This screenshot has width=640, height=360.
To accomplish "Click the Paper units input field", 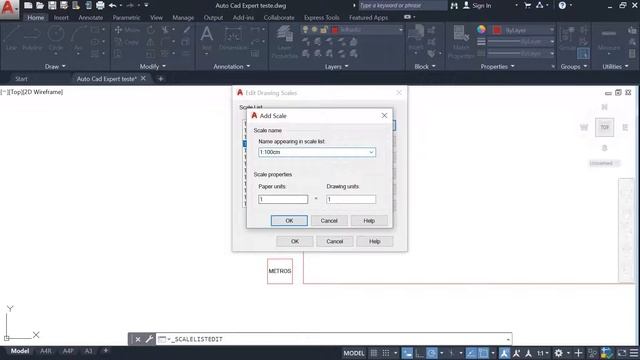I will click(283, 199).
